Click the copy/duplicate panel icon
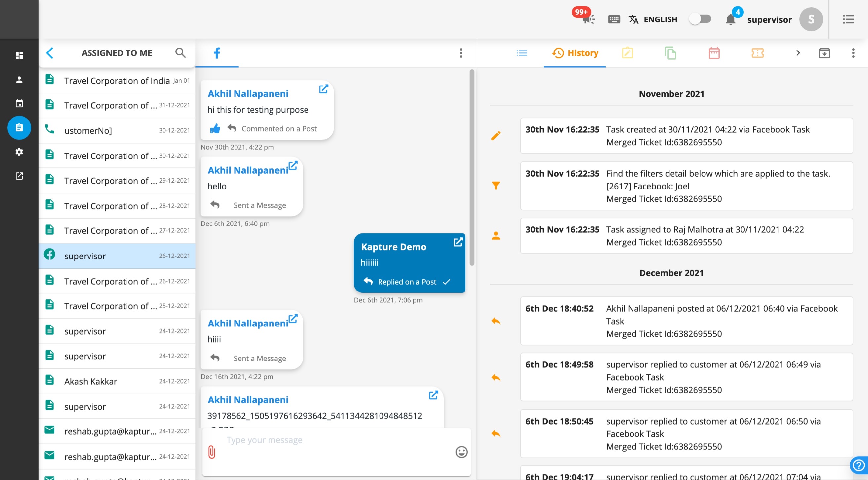The height and width of the screenshot is (480, 868). [670, 52]
